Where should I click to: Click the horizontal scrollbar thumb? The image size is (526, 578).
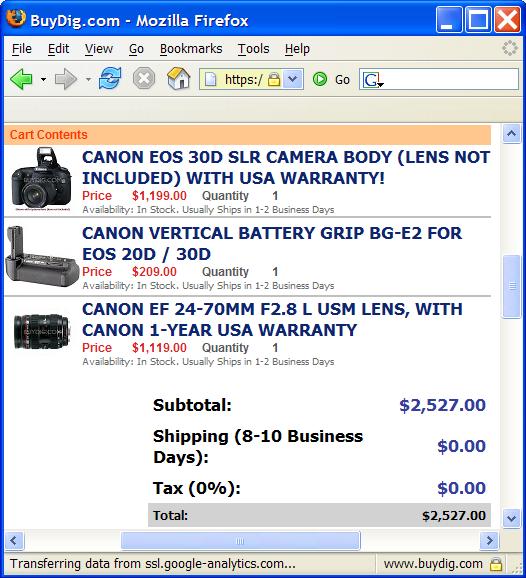click(x=240, y=541)
